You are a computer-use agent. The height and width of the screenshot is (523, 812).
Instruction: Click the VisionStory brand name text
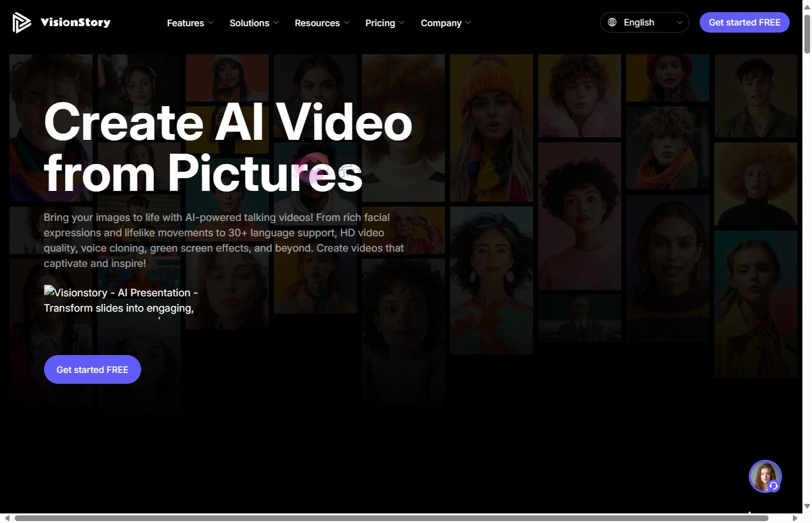coord(75,23)
